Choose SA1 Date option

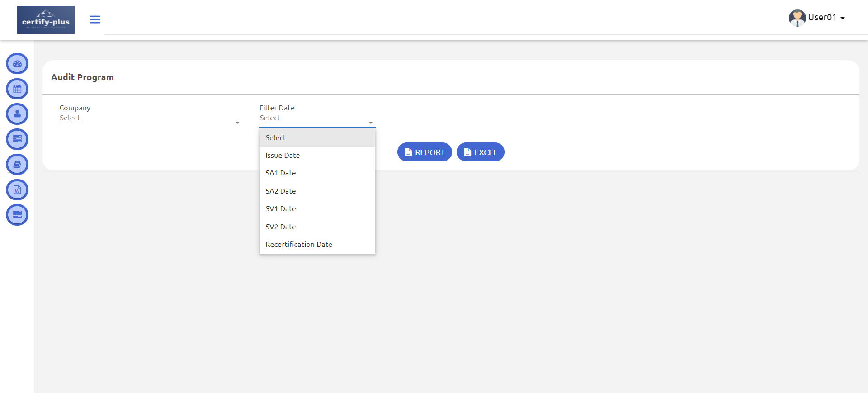(281, 173)
